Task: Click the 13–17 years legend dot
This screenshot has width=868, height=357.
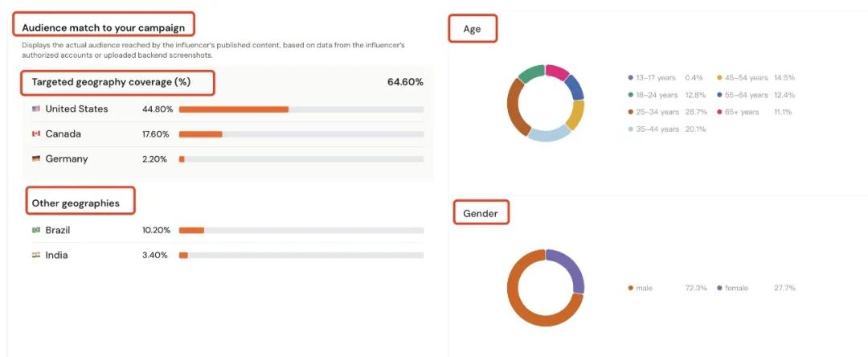Action: pos(631,77)
